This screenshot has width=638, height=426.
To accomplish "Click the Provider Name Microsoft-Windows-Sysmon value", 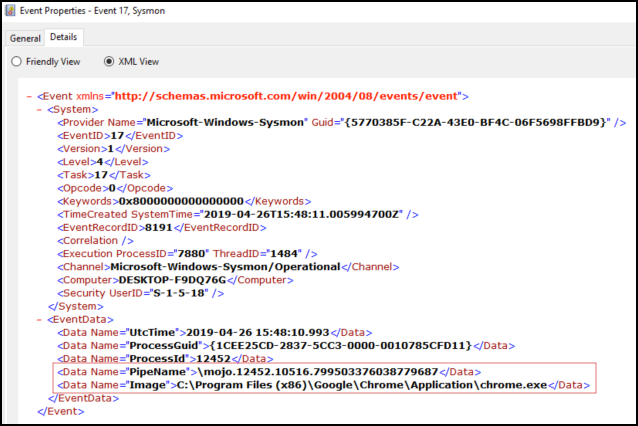I will pyautogui.click(x=225, y=122).
